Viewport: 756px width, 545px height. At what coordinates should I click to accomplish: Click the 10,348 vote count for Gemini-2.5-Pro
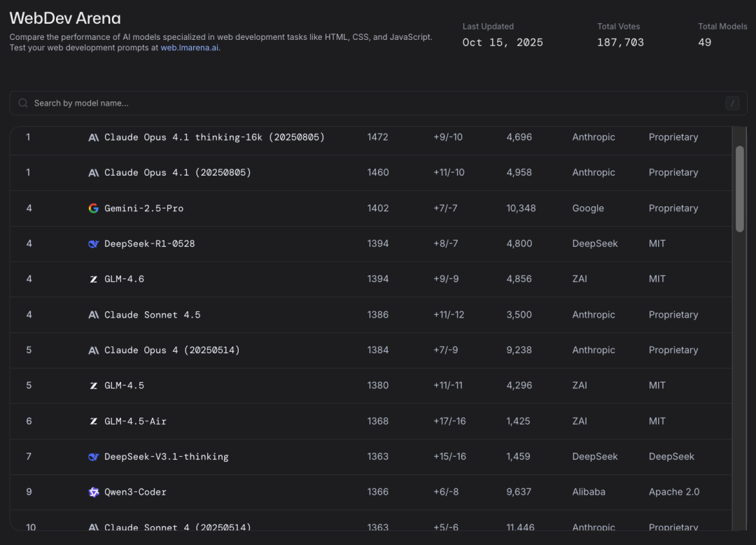(x=521, y=208)
